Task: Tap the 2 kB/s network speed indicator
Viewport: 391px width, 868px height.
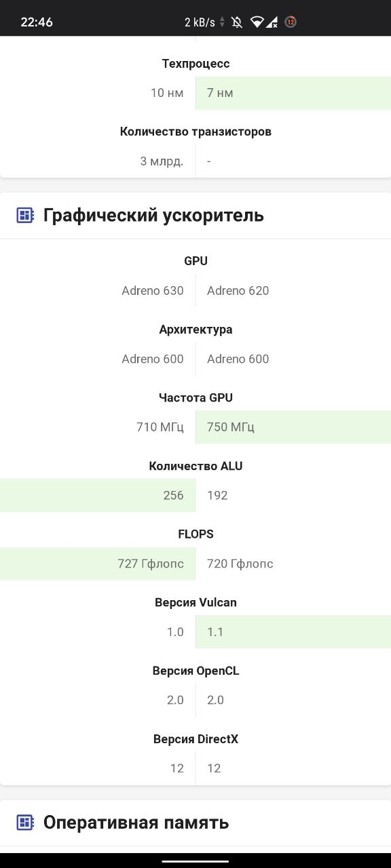Action: pyautogui.click(x=200, y=22)
